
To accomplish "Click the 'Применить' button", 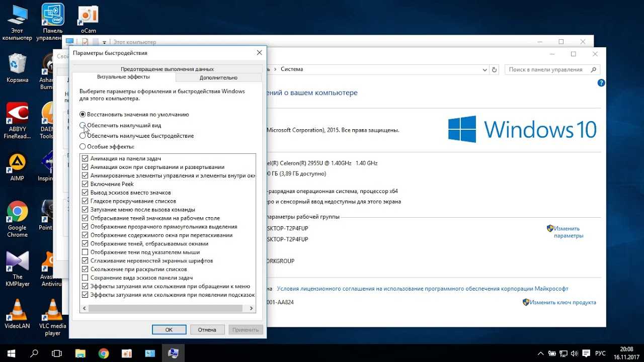I will point(246,330).
